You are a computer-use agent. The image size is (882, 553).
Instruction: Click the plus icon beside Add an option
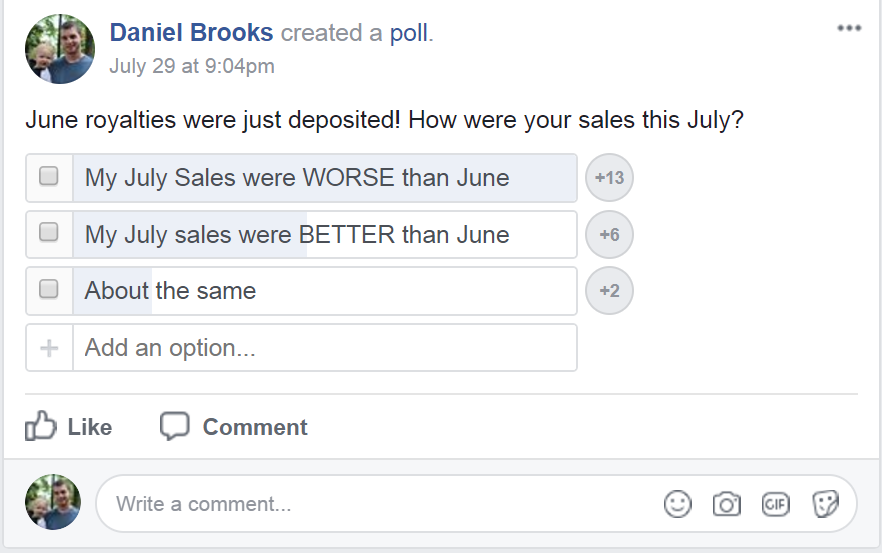pyautogui.click(x=49, y=348)
